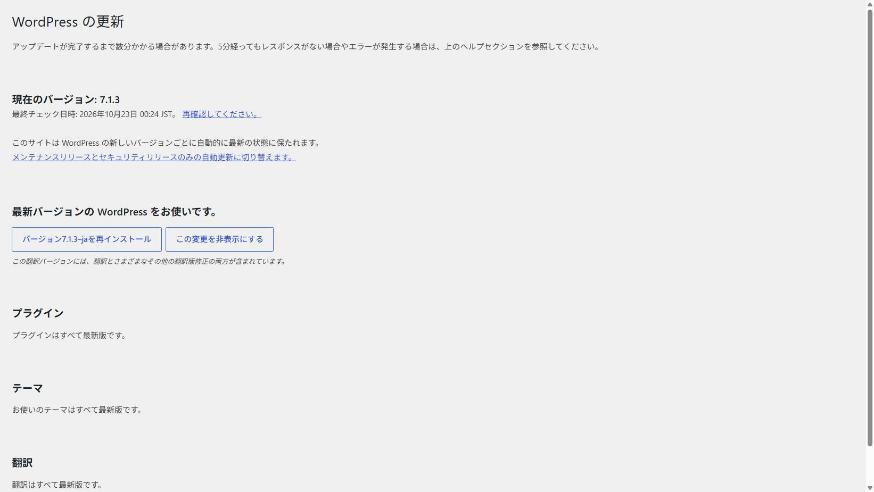Select the WordPress の更新 page heading
This screenshot has height=492, width=874.
point(67,22)
